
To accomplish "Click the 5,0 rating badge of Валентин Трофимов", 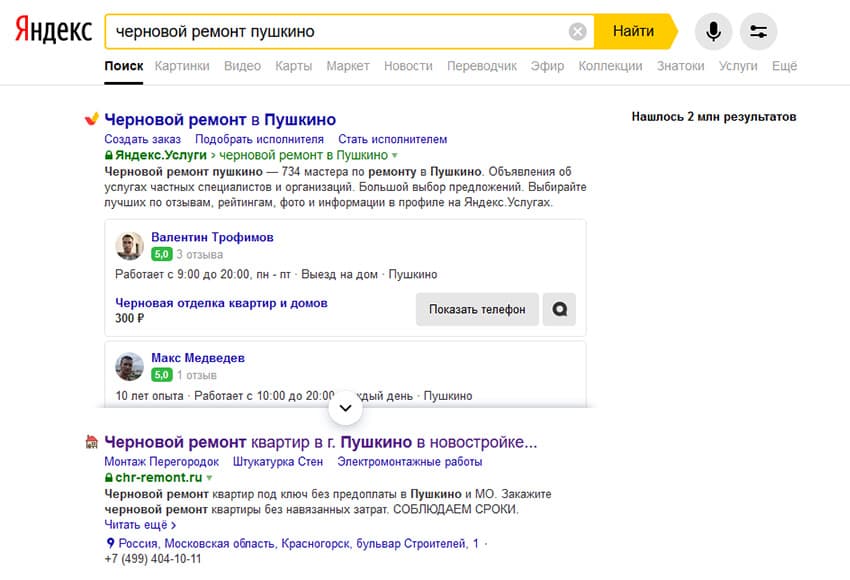I will coord(162,254).
